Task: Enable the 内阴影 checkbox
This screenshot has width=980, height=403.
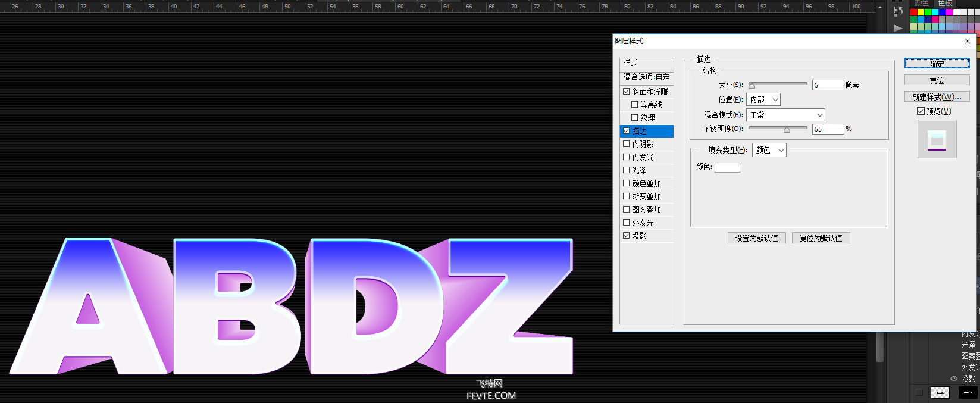Action: click(x=627, y=144)
